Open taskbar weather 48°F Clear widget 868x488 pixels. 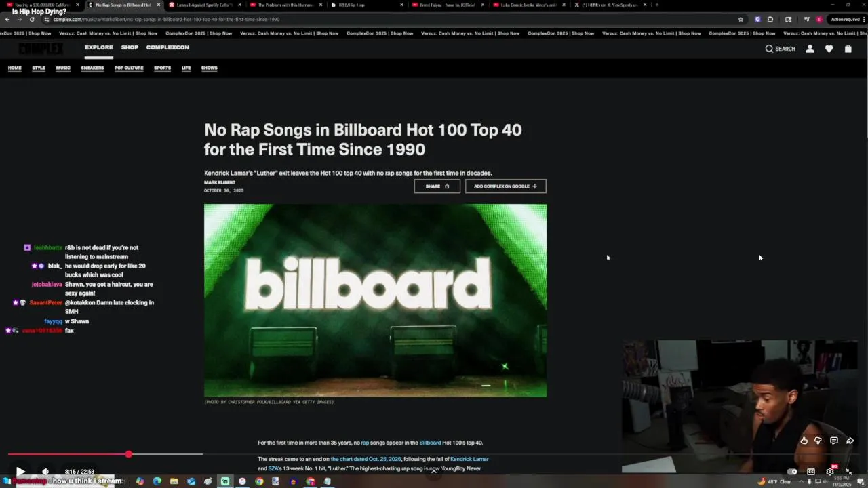775,481
